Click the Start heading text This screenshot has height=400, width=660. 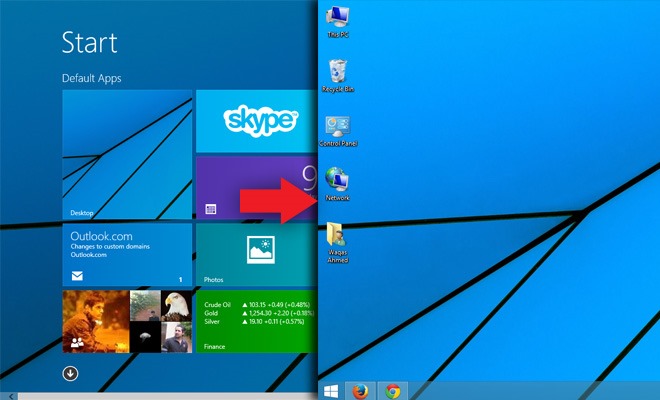point(90,42)
